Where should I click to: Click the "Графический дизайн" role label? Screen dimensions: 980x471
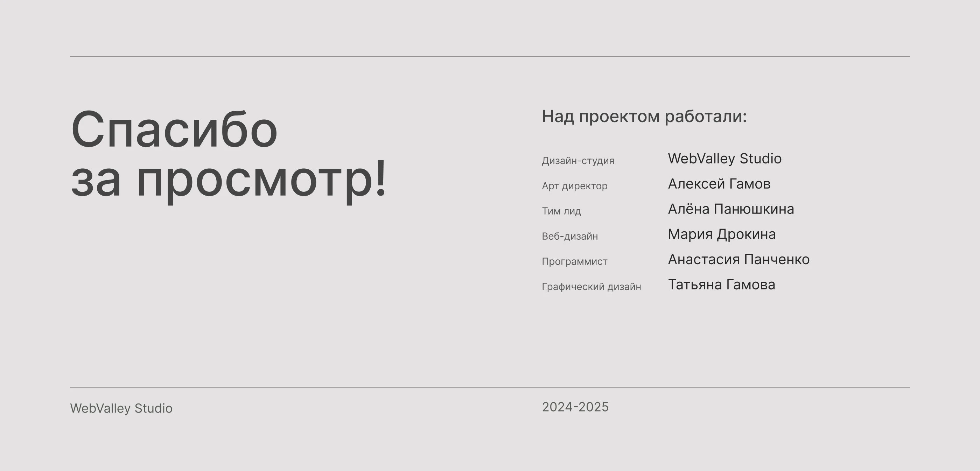(591, 287)
